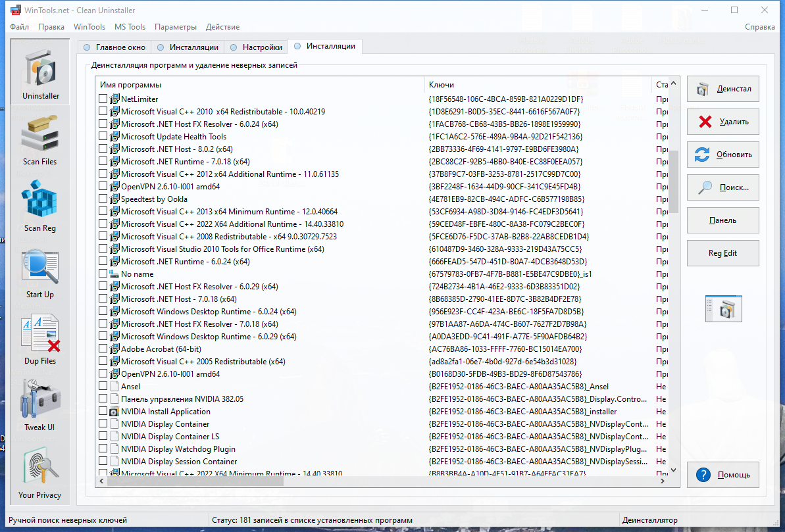The image size is (785, 532).
Task: Click the horizontal scrollbar left arrow
Action: (x=101, y=481)
